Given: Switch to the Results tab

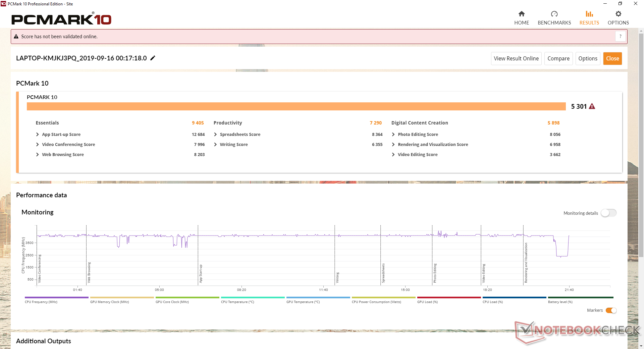Looking at the screenshot, I should coord(589,18).
